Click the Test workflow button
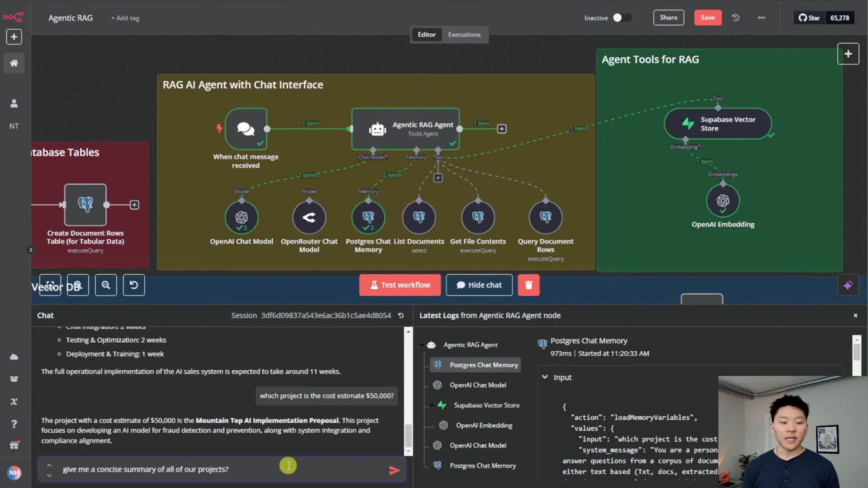This screenshot has width=868, height=488. [400, 285]
